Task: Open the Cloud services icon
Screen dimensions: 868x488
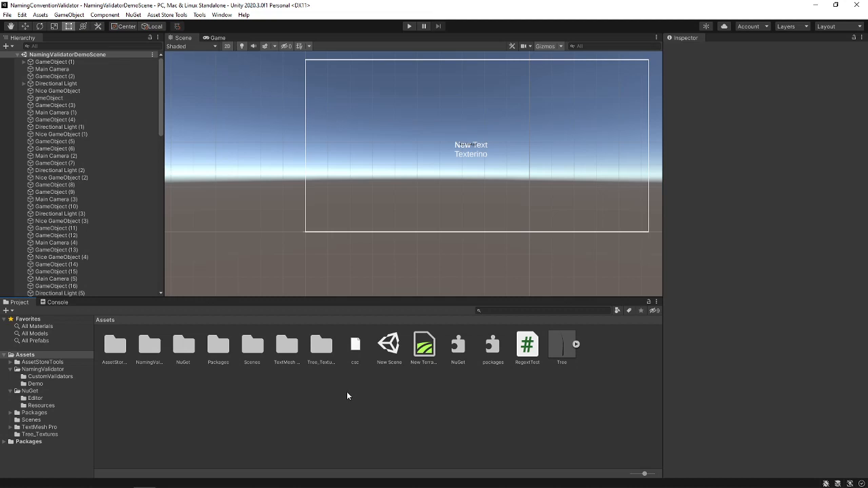Action: pos(724,26)
